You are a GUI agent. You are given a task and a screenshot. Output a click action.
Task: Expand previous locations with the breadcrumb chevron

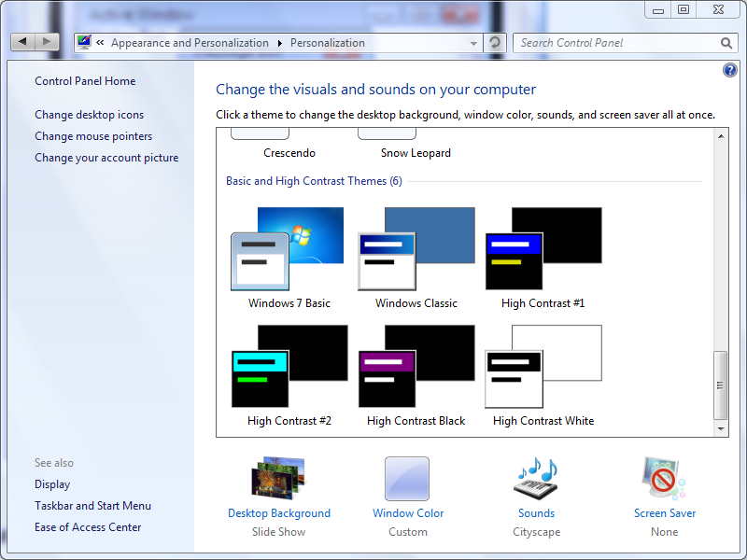coord(99,42)
